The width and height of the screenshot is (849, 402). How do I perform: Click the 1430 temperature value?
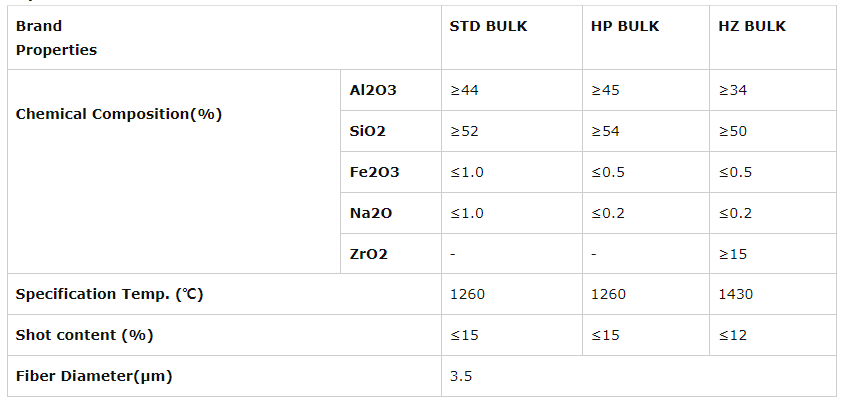pyautogui.click(x=735, y=295)
